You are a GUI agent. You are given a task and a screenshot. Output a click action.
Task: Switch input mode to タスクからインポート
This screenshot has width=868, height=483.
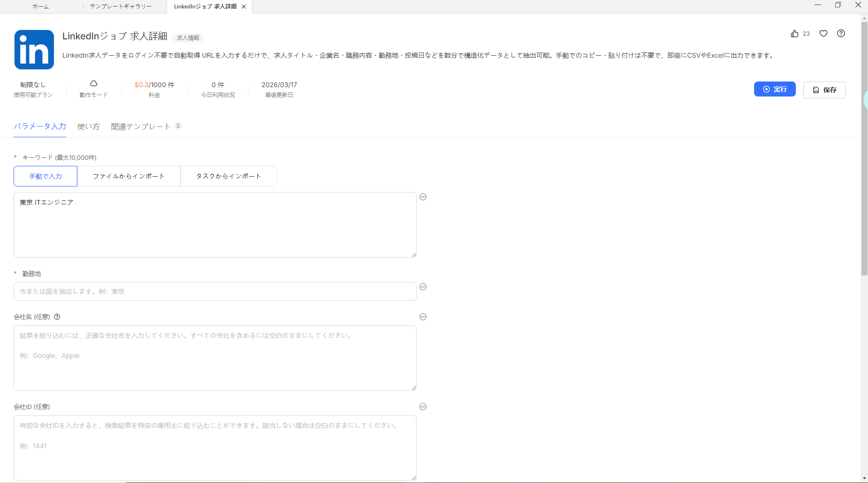pos(228,176)
